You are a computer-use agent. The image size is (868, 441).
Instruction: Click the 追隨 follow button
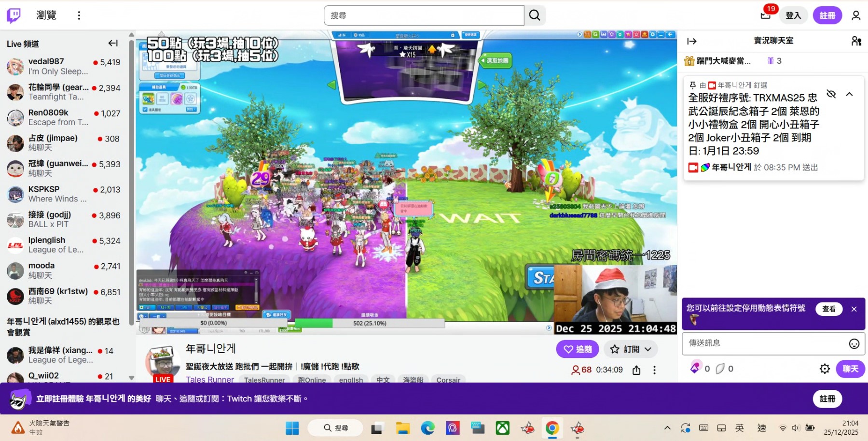coord(577,349)
